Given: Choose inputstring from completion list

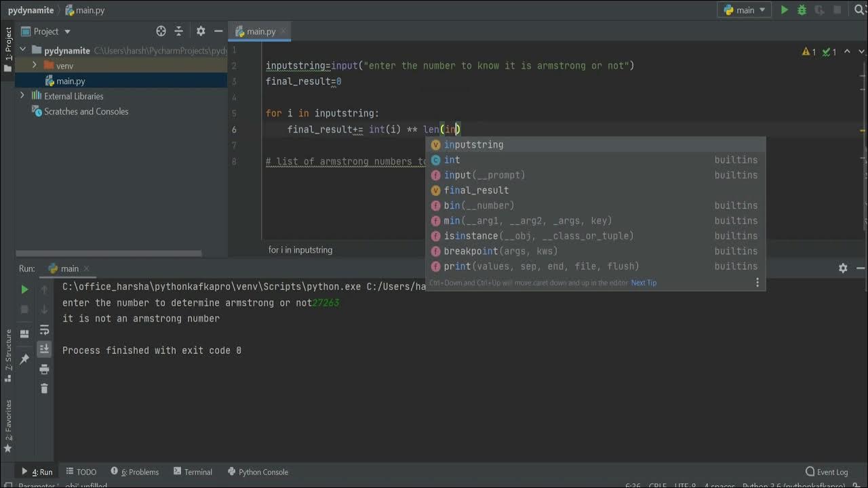Looking at the screenshot, I should [x=595, y=144].
